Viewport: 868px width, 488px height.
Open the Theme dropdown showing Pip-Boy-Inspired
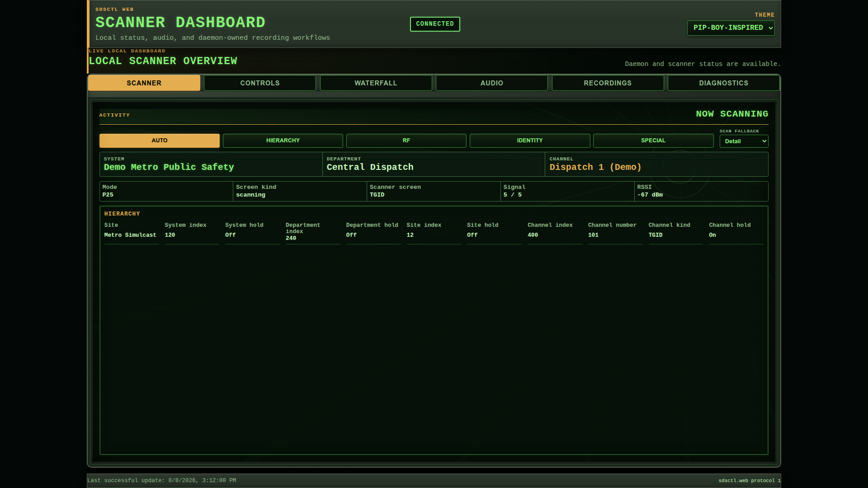pyautogui.click(x=731, y=28)
